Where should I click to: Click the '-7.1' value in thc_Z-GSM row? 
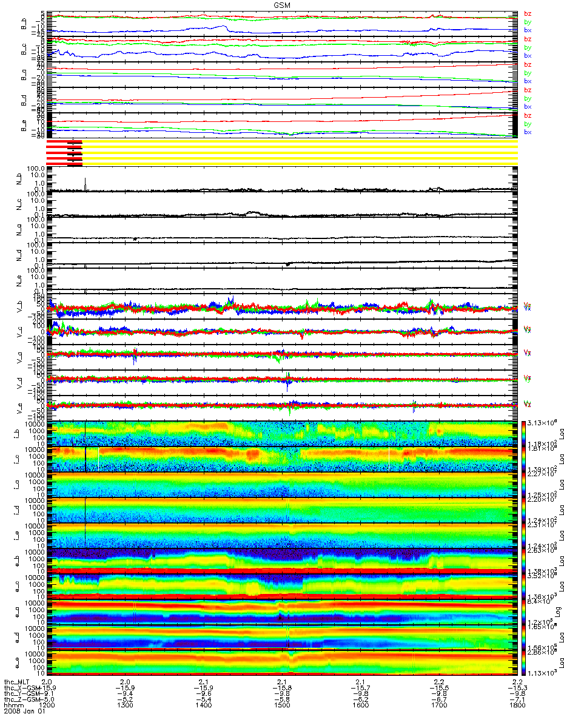pyautogui.click(x=517, y=700)
